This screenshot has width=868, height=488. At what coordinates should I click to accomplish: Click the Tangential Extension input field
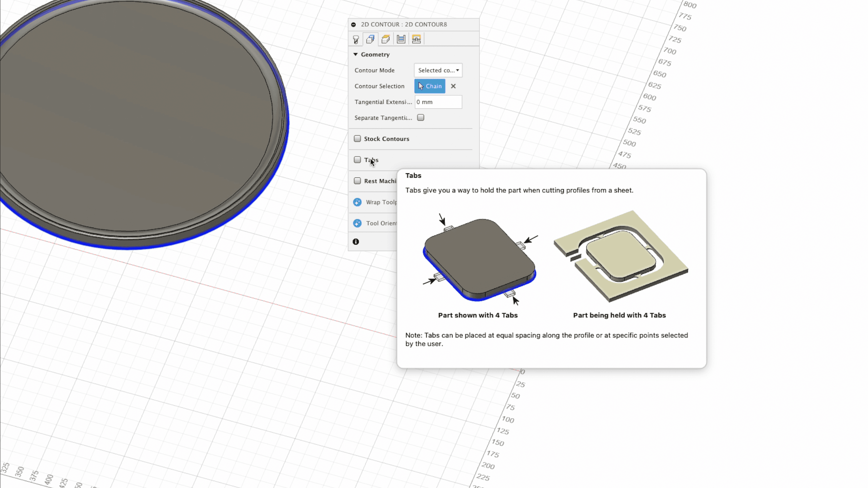(438, 102)
